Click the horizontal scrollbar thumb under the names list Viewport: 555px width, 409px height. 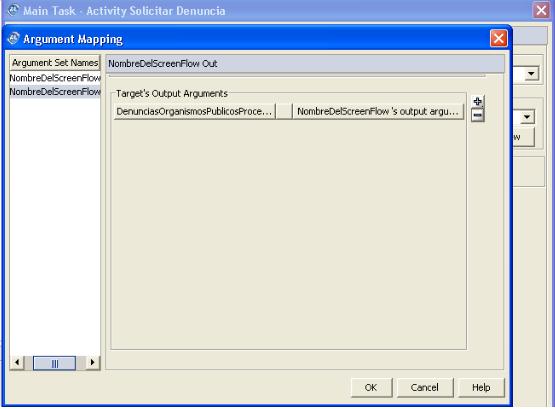55,363
